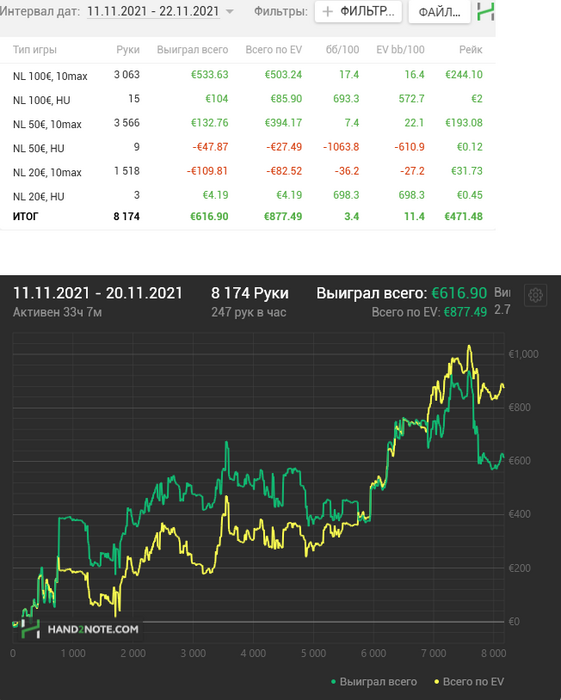
Task: Click the HAND2NOTE.COM logo on graph
Action: coord(80,629)
